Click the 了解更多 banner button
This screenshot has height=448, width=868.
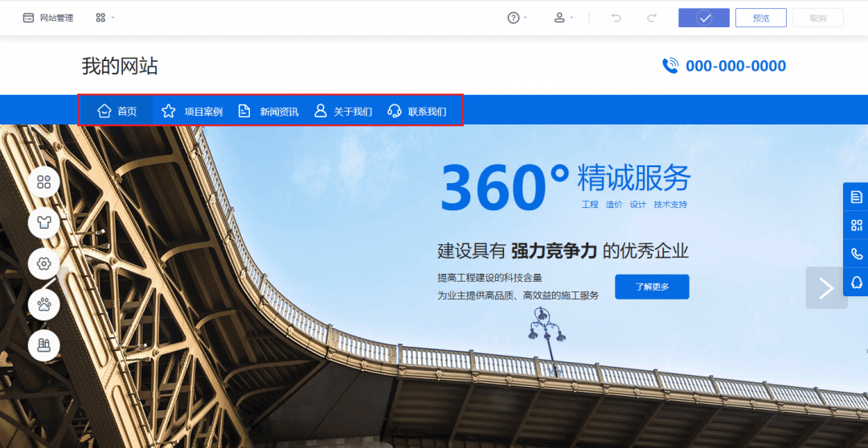652,287
